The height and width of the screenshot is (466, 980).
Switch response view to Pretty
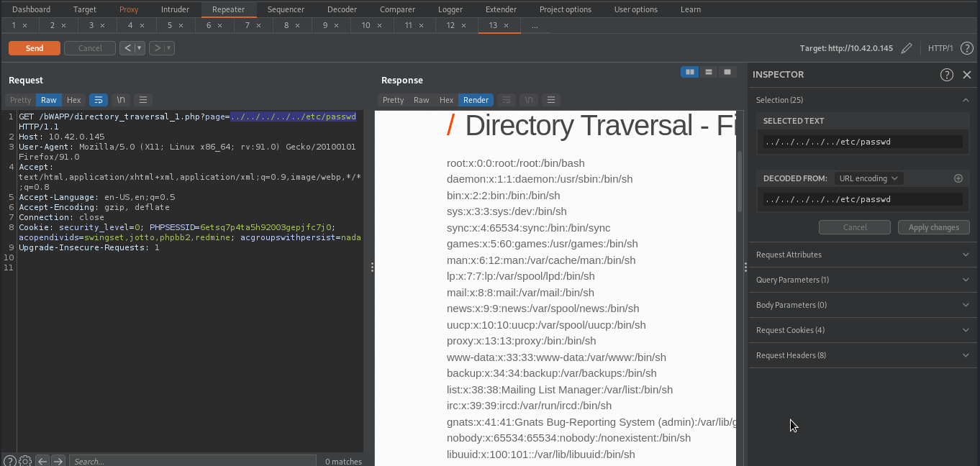393,100
